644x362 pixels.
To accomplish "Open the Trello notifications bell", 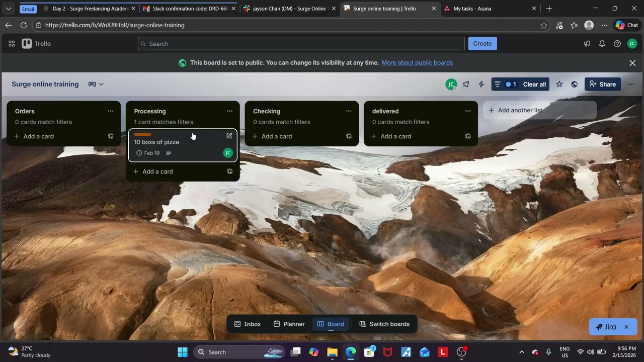I will tap(602, 44).
